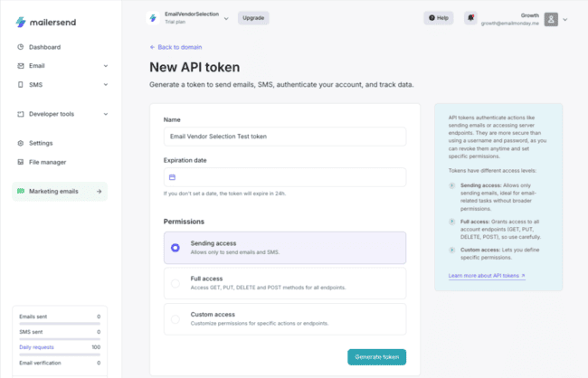The height and width of the screenshot is (378, 588).
Task: Select the Sending access radio button
Action: click(175, 248)
